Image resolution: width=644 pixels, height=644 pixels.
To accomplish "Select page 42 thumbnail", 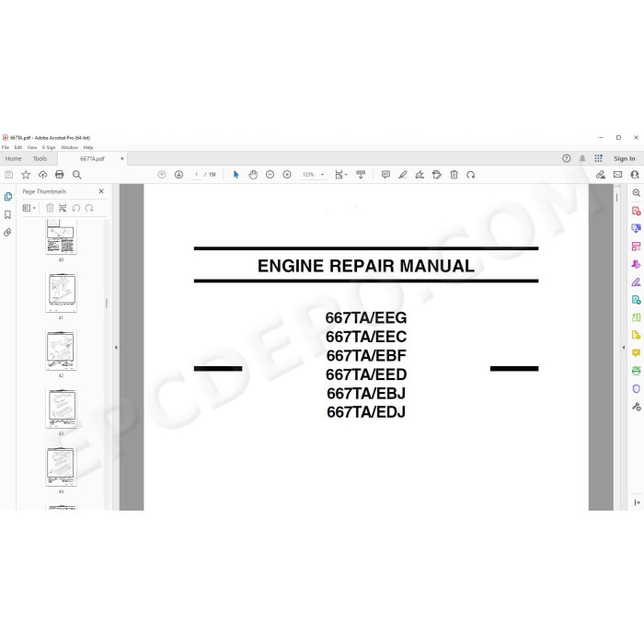I will [61, 351].
